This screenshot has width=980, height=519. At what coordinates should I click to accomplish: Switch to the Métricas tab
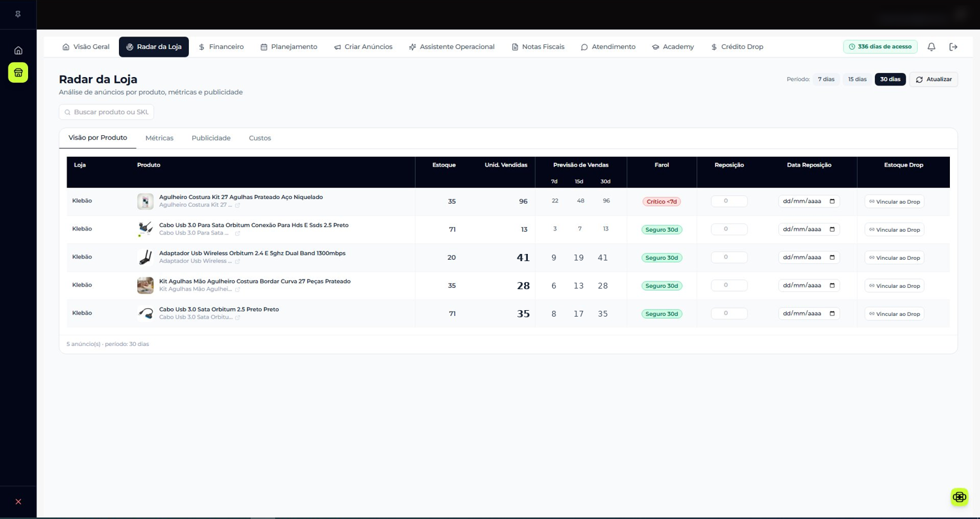pyautogui.click(x=159, y=138)
